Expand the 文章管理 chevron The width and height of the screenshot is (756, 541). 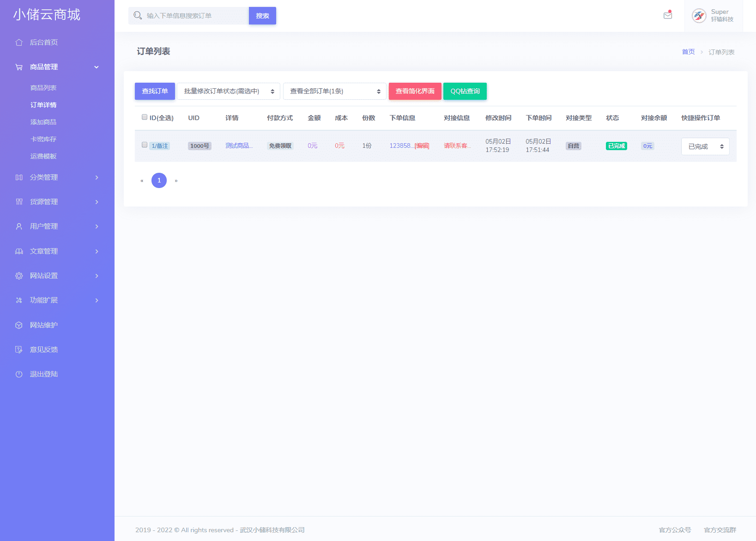(x=97, y=251)
